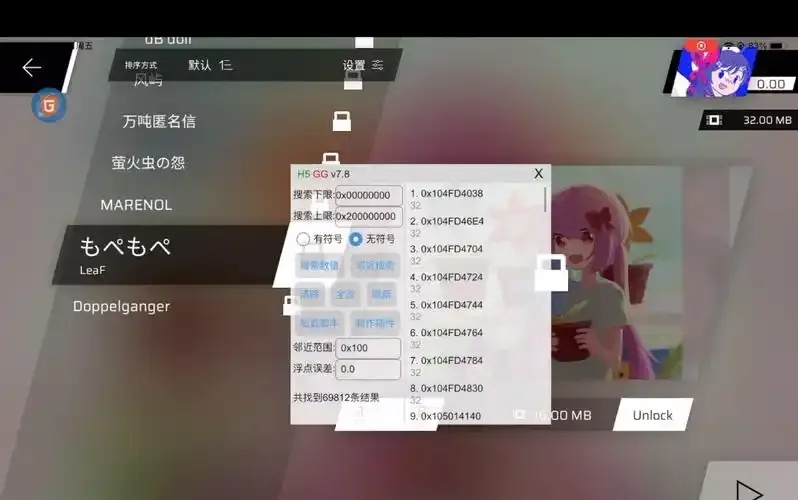
Task: Click the 搜索上限 field 0x200000000
Action: (x=368, y=216)
